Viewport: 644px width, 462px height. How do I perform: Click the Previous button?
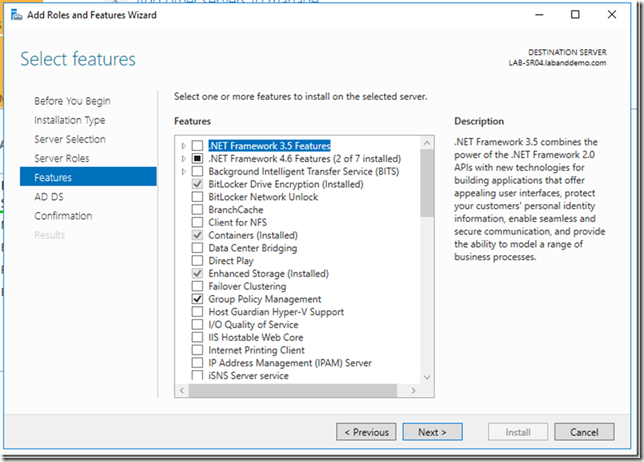(x=366, y=432)
